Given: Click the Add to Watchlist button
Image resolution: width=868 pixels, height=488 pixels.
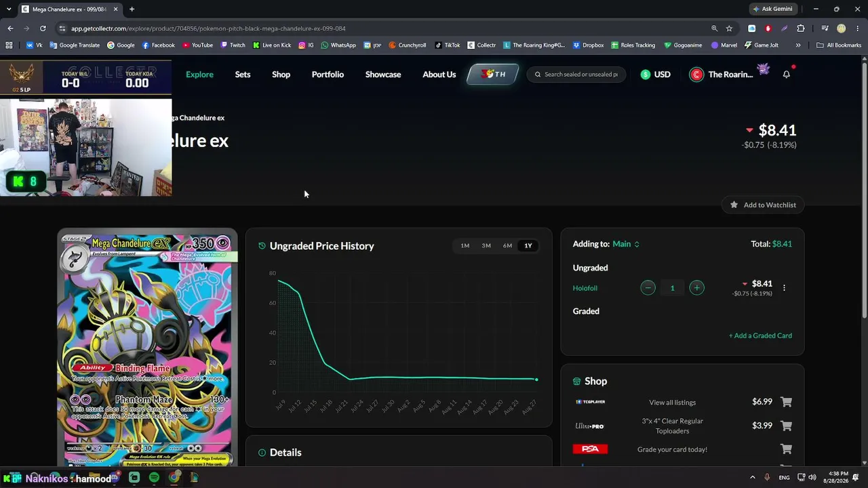Looking at the screenshot, I should click(x=763, y=205).
